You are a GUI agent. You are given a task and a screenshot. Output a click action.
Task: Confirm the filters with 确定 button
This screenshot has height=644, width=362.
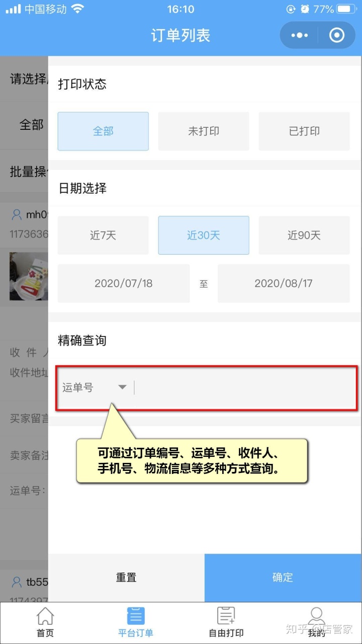coord(283,578)
